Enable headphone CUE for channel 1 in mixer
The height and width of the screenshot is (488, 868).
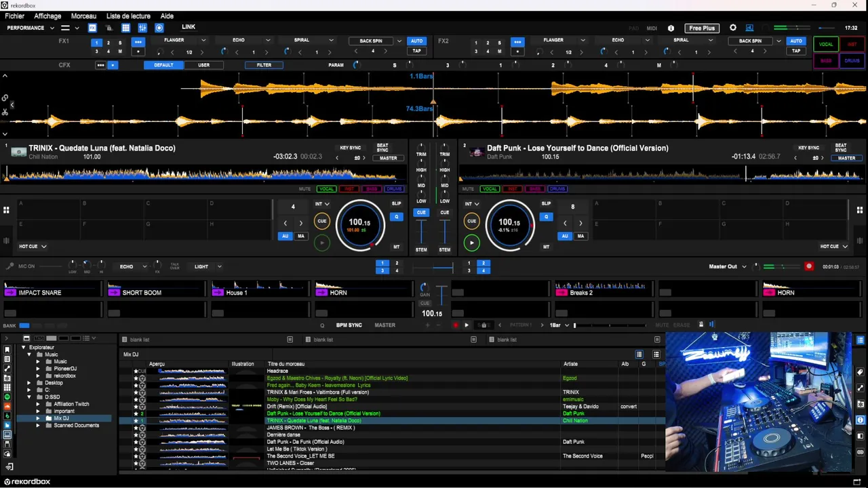pos(421,212)
